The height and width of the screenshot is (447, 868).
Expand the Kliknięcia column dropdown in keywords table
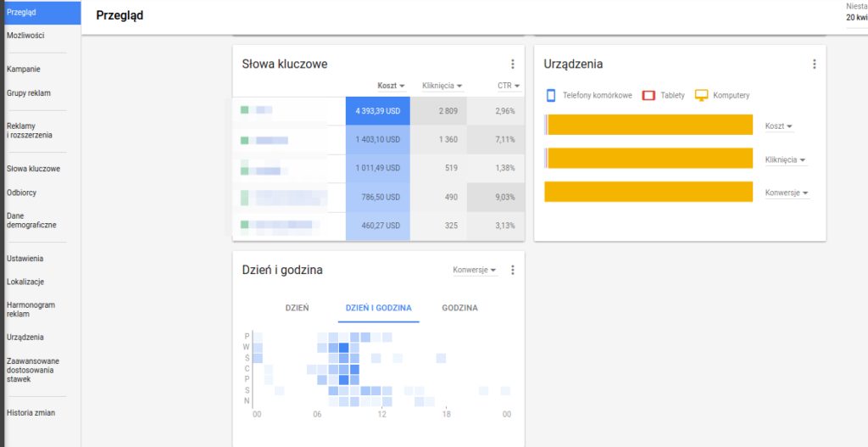point(442,86)
